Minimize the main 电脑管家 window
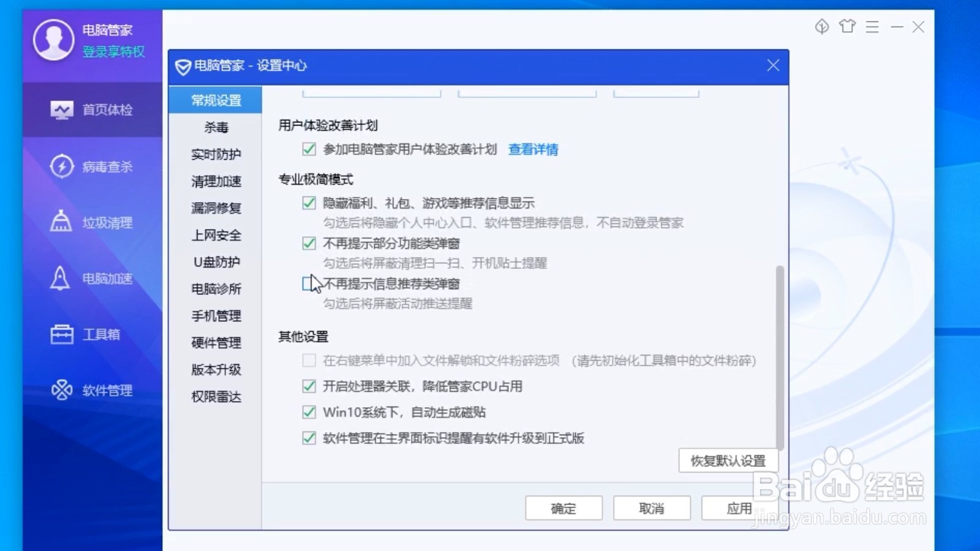Image resolution: width=980 pixels, height=551 pixels. click(x=897, y=26)
